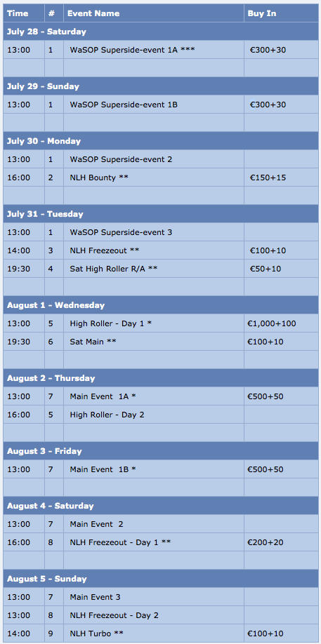Click NLH Freezeout - Day 1 event
The width and height of the screenshot is (321, 644).
pyautogui.click(x=120, y=542)
